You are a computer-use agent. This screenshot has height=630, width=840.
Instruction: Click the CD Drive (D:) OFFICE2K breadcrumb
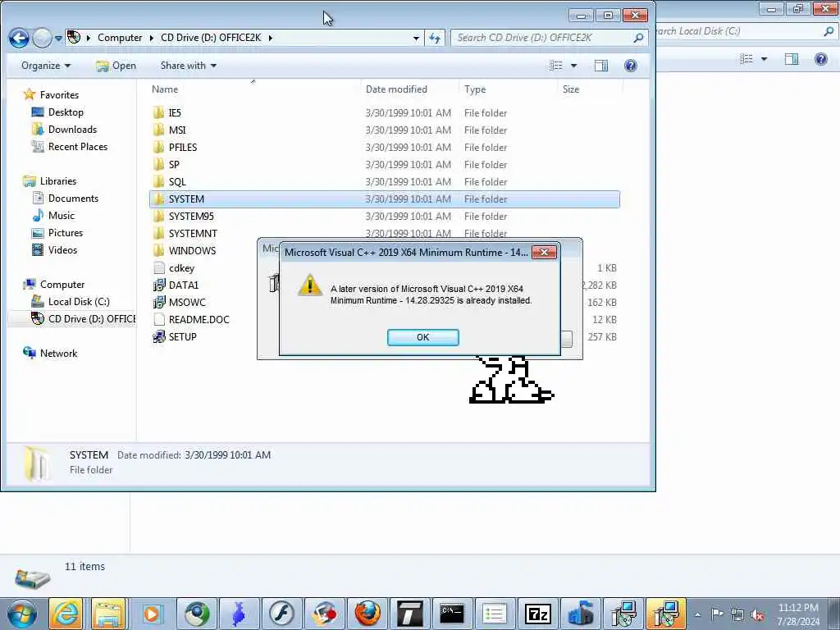pos(211,38)
